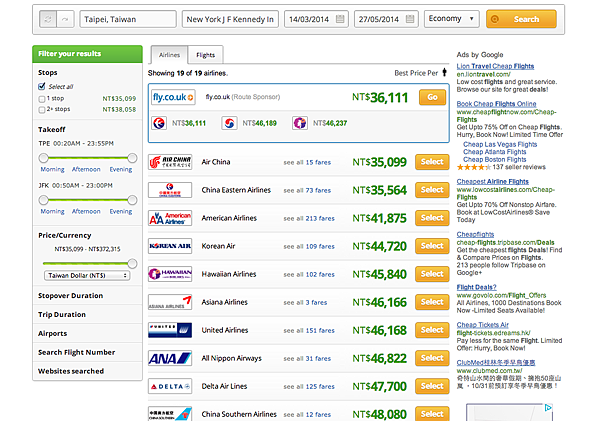Screen dimensions: 600x421
Task: Click the person icon beside Best Price Per
Action: (444, 72)
